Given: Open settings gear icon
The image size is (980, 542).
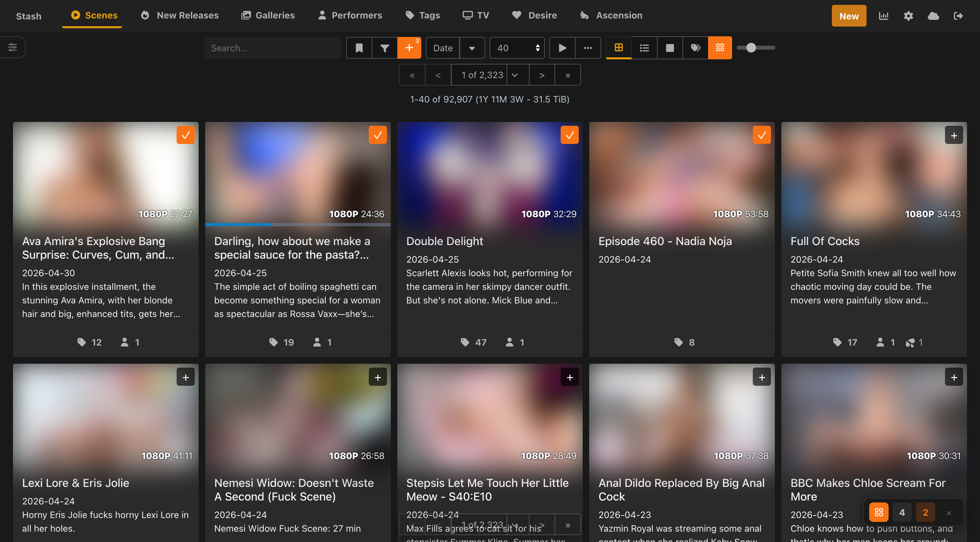Looking at the screenshot, I should tap(908, 16).
